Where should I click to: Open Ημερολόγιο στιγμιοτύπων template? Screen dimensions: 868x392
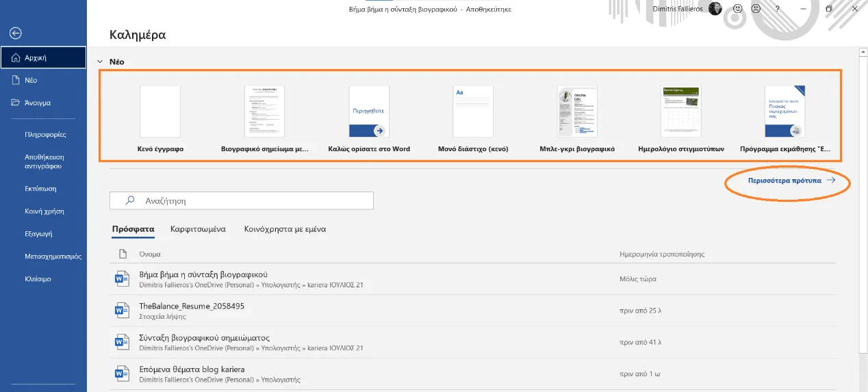coord(680,118)
